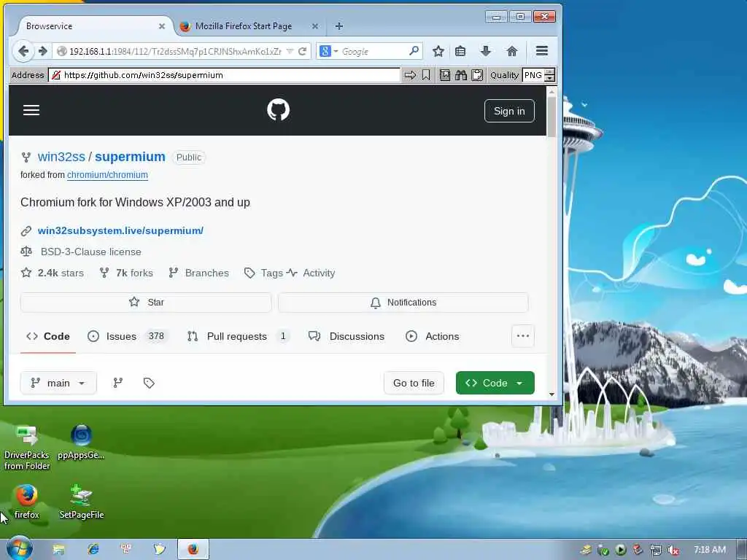Select the DriverPacks from Folder desktop icon

point(27,448)
